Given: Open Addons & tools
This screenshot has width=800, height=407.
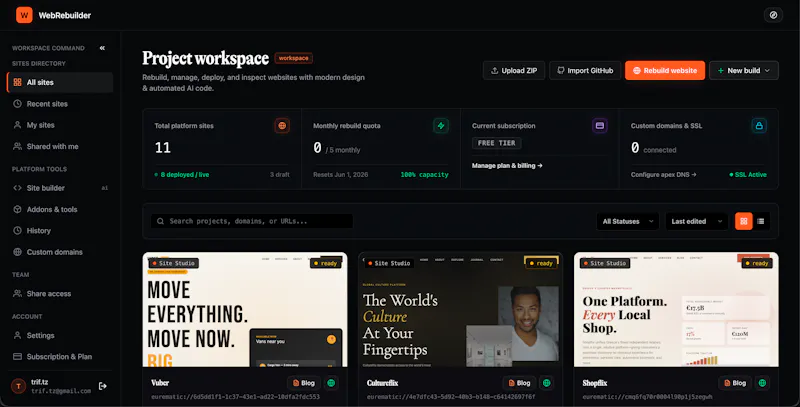Looking at the screenshot, I should coord(60,209).
